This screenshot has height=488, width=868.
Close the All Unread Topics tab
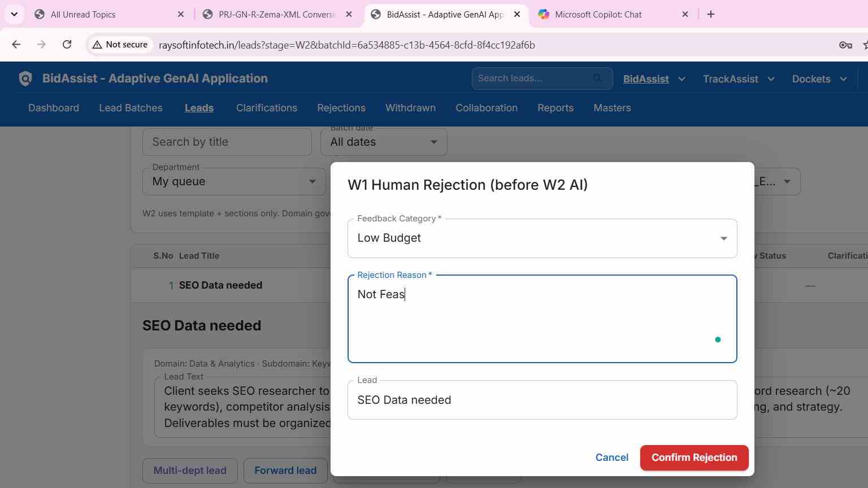coord(181,14)
